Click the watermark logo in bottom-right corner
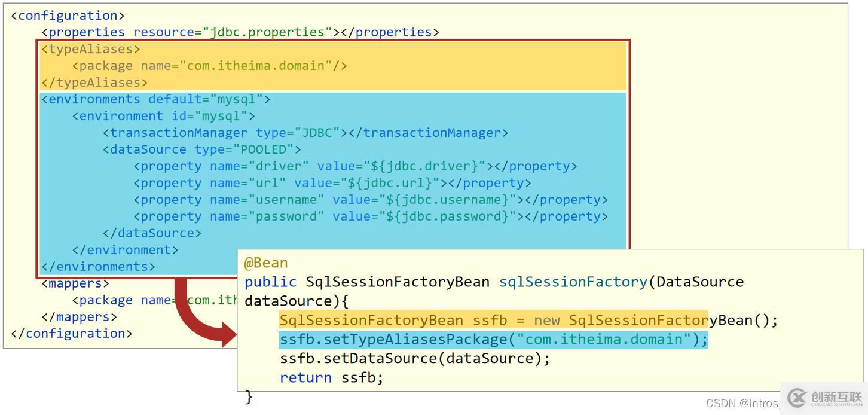 (x=824, y=398)
